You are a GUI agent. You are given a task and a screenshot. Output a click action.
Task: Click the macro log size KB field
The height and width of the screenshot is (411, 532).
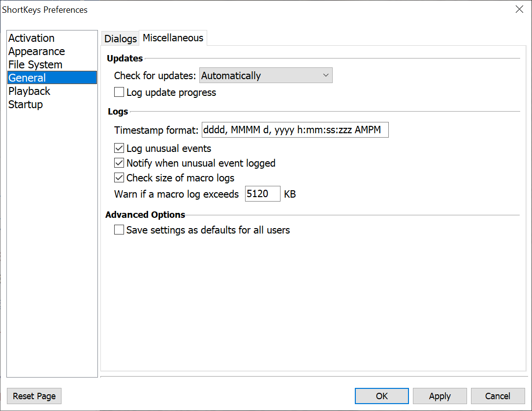262,194
